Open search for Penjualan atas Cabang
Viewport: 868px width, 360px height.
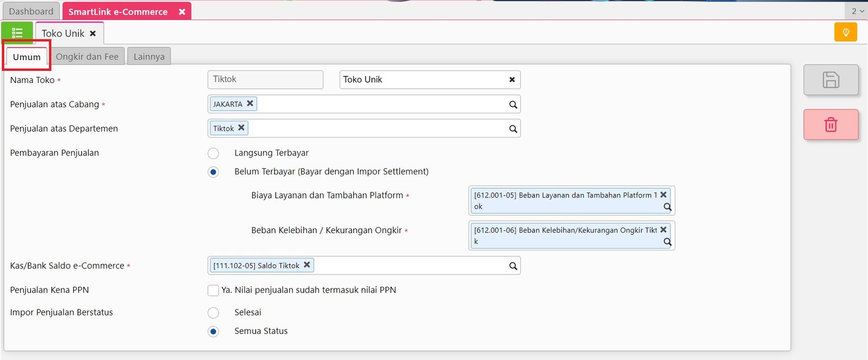513,105
